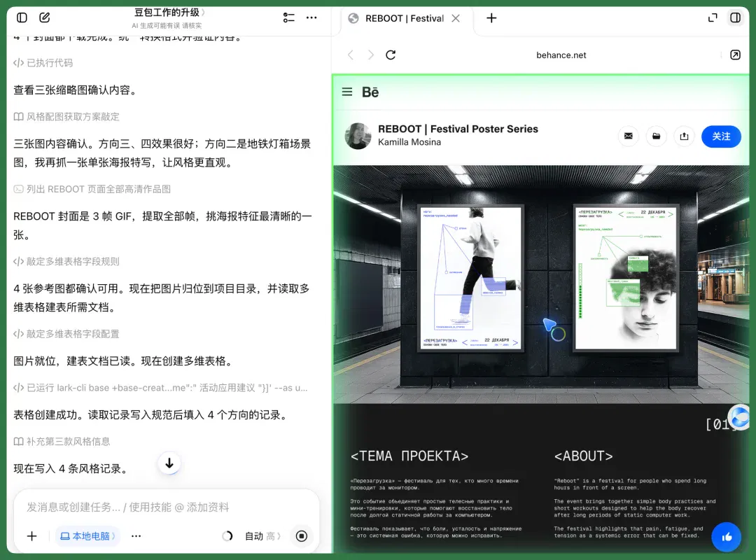Toggle the chat sidebar panel icon
Screen dimensions: 756x560
click(x=22, y=17)
